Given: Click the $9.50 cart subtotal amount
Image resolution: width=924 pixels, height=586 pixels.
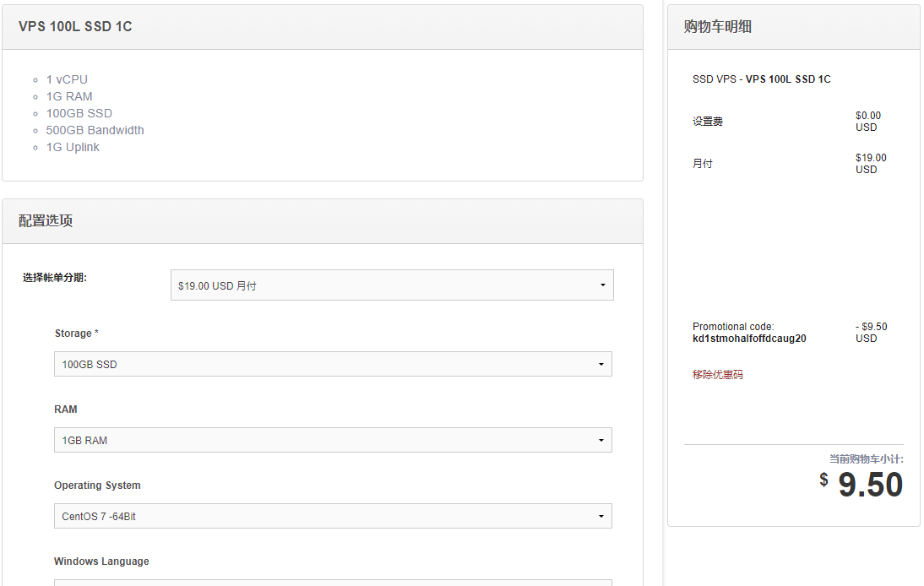Looking at the screenshot, I should pyautogui.click(x=872, y=483).
